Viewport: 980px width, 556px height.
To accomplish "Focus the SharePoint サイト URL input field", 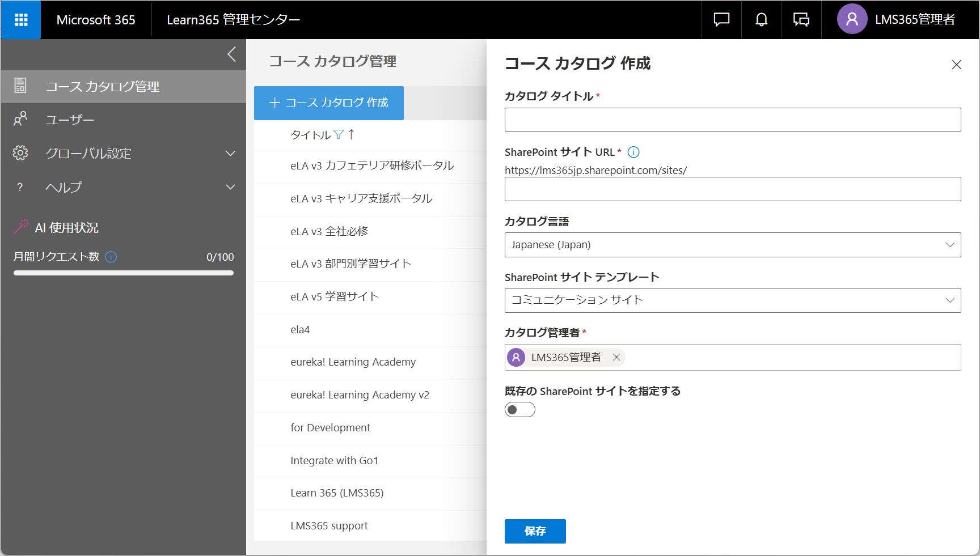I will click(x=733, y=189).
